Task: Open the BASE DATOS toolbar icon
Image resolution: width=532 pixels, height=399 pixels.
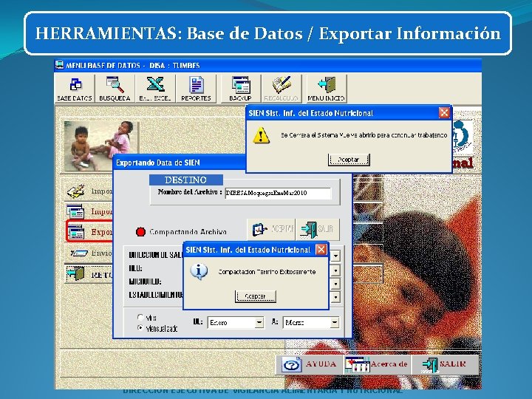Action: click(x=75, y=88)
